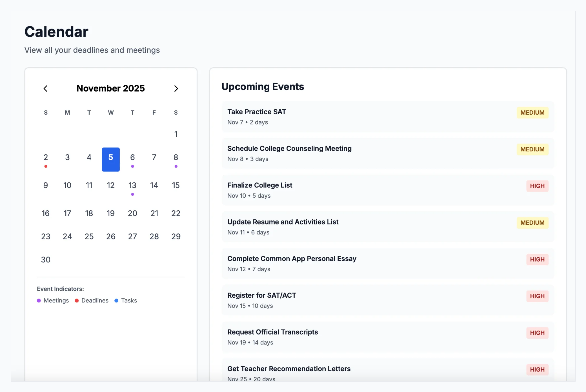
Task: Click the HIGH badge on Complete Common App Essay
Action: (537, 259)
